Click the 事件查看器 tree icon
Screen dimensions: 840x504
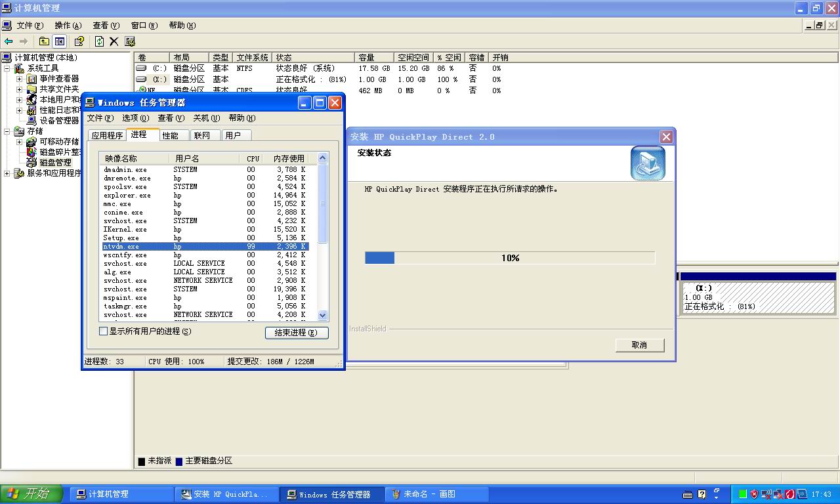tap(32, 79)
